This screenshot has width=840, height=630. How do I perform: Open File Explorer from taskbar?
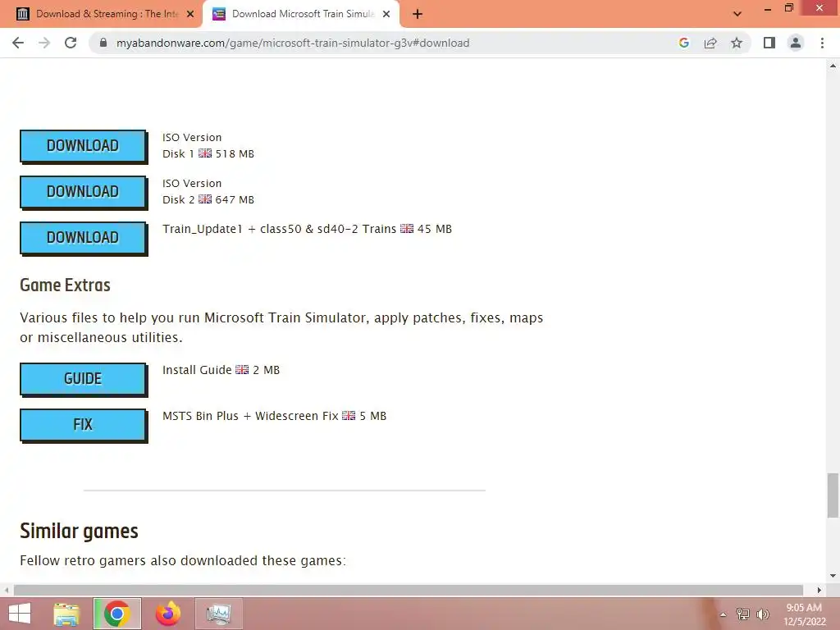coord(66,614)
